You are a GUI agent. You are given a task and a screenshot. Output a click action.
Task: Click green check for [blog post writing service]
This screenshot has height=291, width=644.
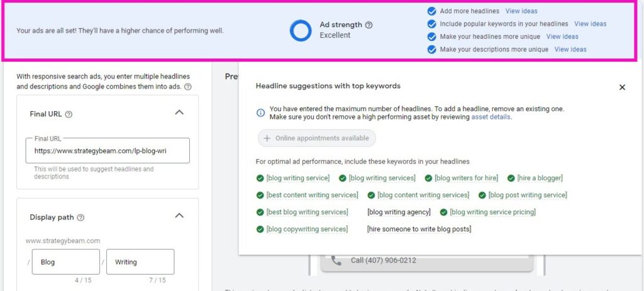click(x=482, y=195)
